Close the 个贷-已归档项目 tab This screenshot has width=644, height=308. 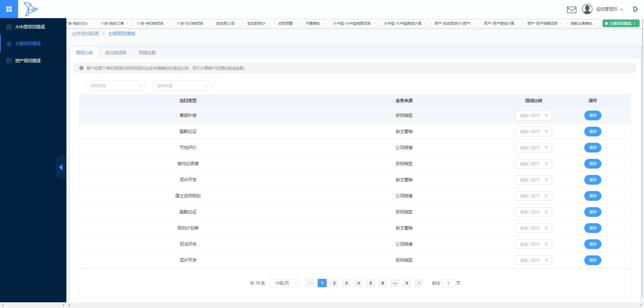pyautogui.click(x=207, y=24)
